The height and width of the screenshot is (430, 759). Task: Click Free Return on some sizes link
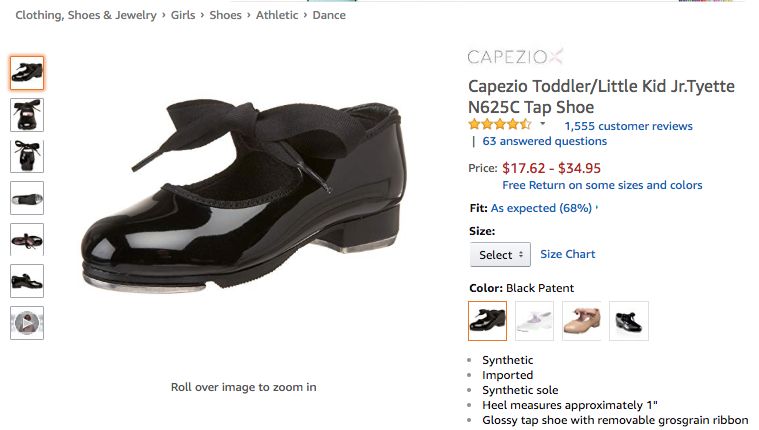click(x=602, y=185)
